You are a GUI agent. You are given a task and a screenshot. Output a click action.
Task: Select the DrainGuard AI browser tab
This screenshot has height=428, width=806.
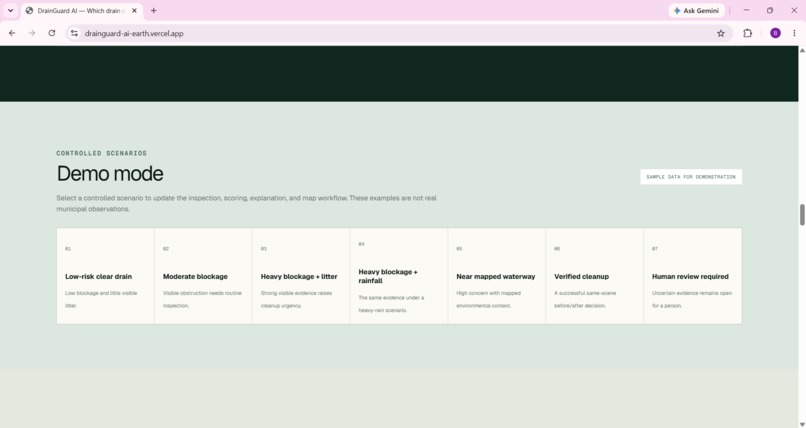click(82, 10)
